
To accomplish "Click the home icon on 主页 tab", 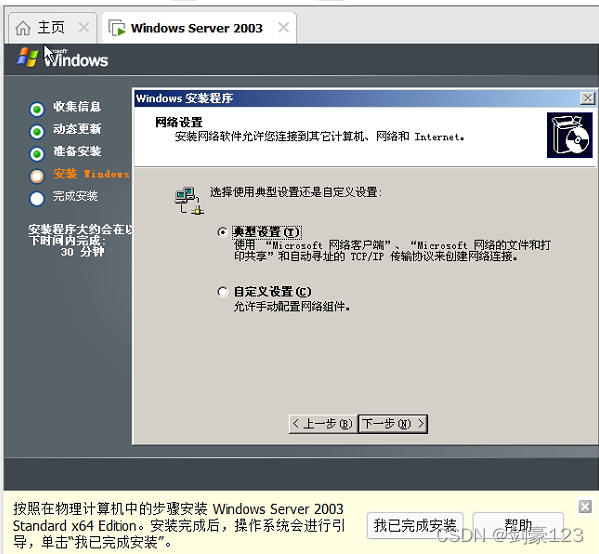I will point(23,28).
